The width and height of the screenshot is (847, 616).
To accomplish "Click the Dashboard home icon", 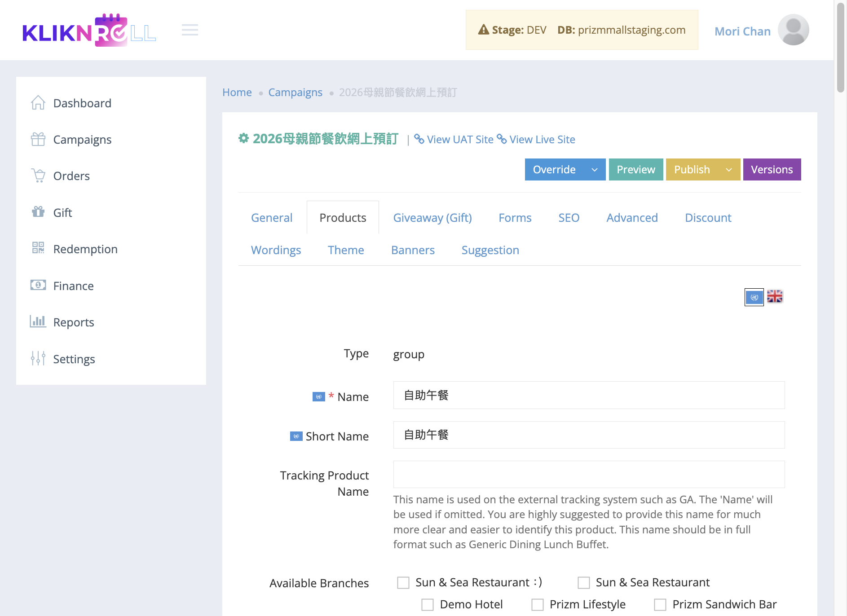I will [x=38, y=103].
